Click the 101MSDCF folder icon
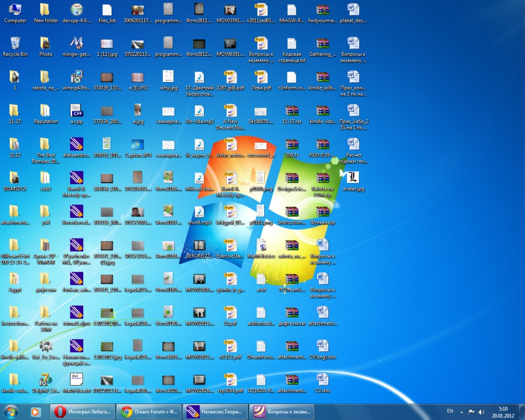The height and width of the screenshot is (420, 525). 15,182
